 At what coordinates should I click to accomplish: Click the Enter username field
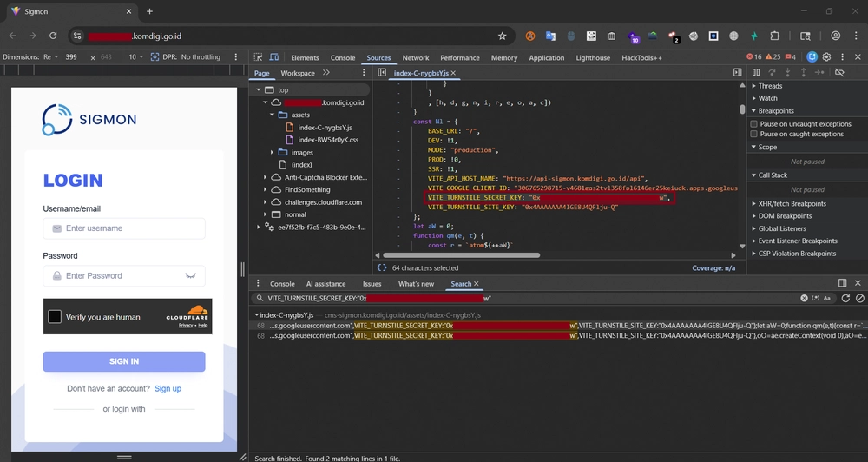click(x=124, y=228)
